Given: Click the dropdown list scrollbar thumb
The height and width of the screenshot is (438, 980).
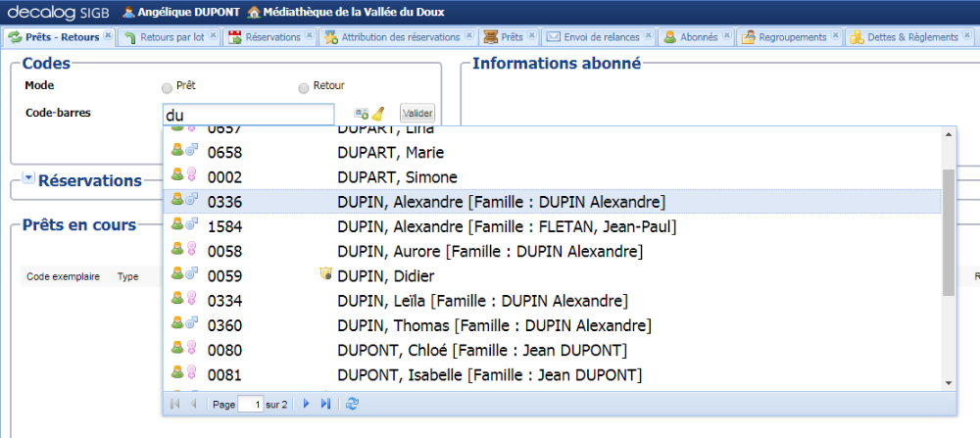Looking at the screenshot, I should coord(949,232).
